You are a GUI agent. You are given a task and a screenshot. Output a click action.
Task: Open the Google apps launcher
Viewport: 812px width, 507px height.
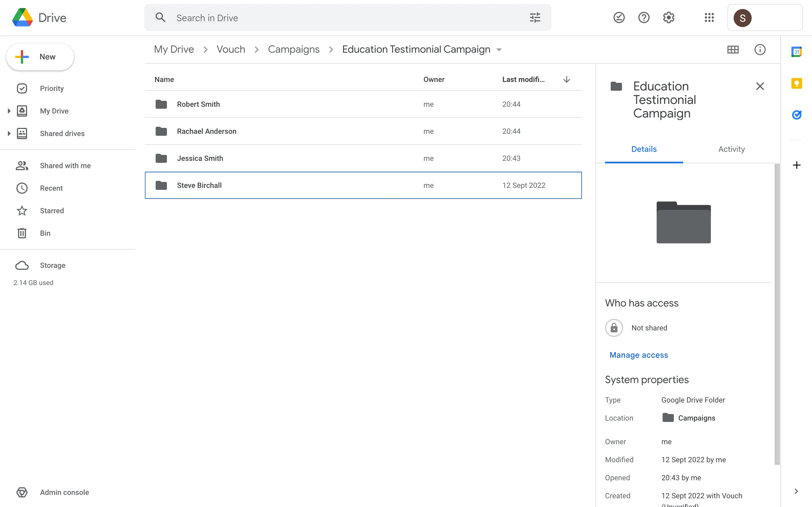point(709,17)
